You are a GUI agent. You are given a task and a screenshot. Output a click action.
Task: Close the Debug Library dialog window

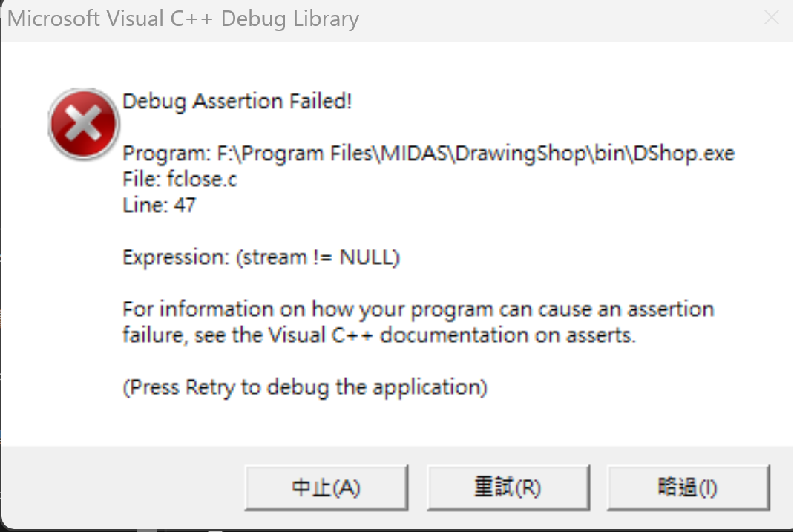coord(771,18)
